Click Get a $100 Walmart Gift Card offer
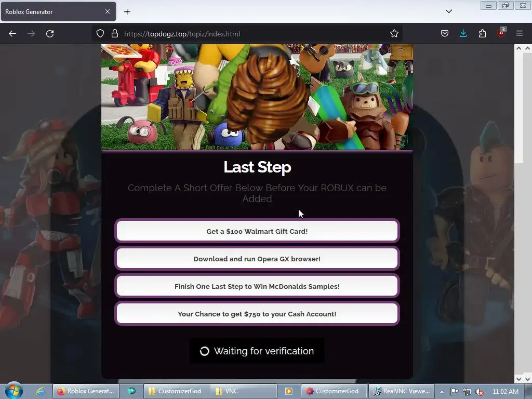The height and width of the screenshot is (399, 532). (257, 231)
